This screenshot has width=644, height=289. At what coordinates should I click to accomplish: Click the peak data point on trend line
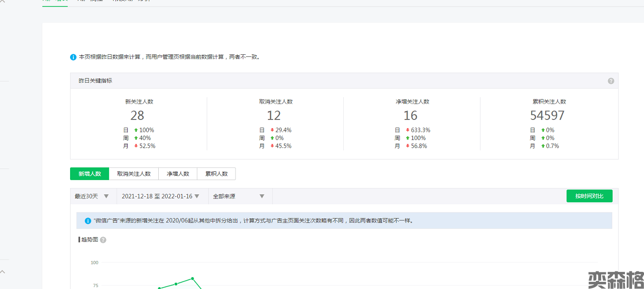[x=193, y=279]
